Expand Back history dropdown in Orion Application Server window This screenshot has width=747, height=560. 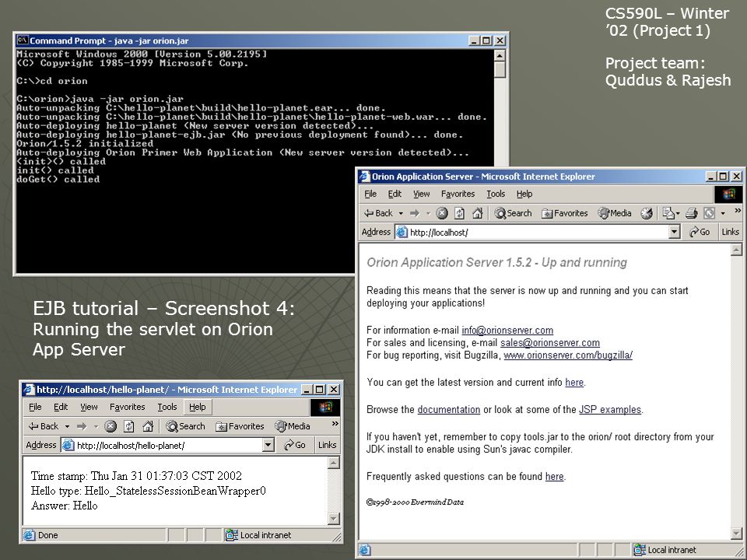401,213
